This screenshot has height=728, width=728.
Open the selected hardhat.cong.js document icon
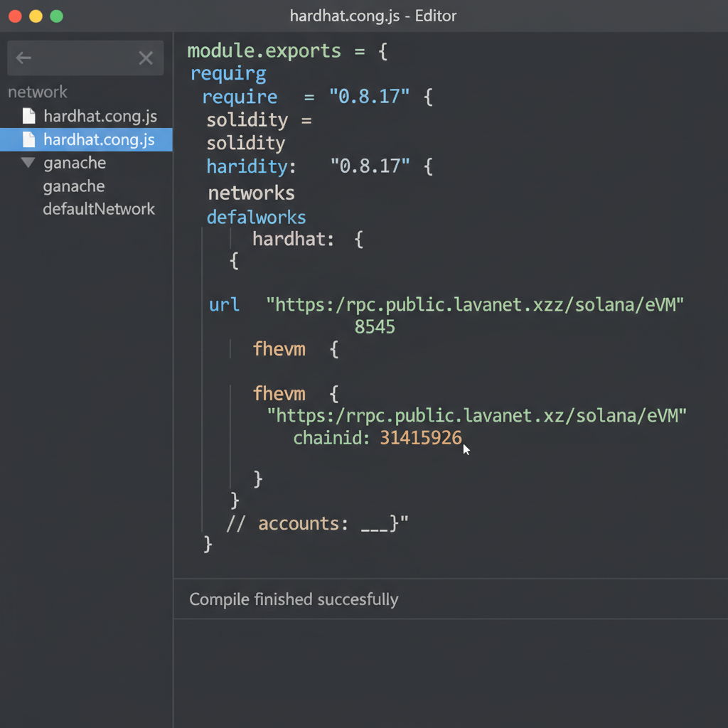[28, 139]
